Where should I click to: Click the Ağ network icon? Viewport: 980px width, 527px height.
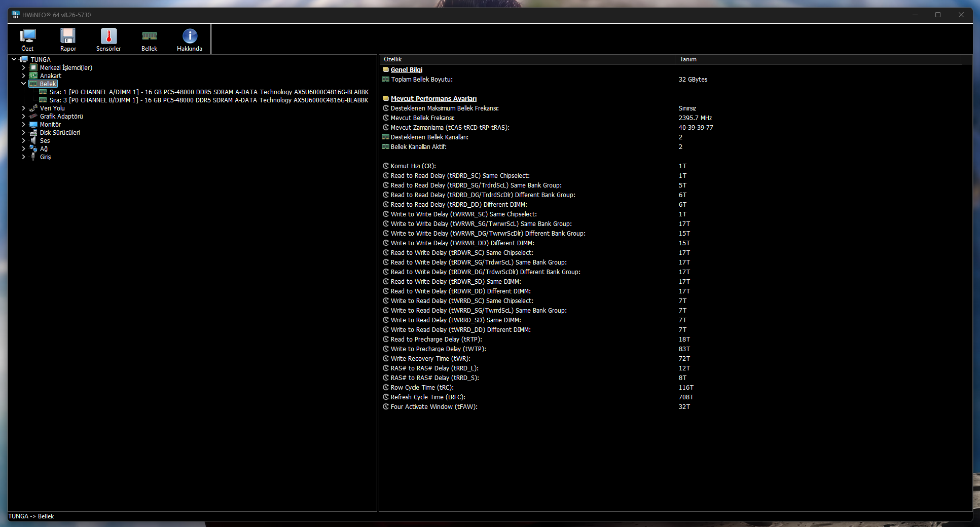[33, 148]
